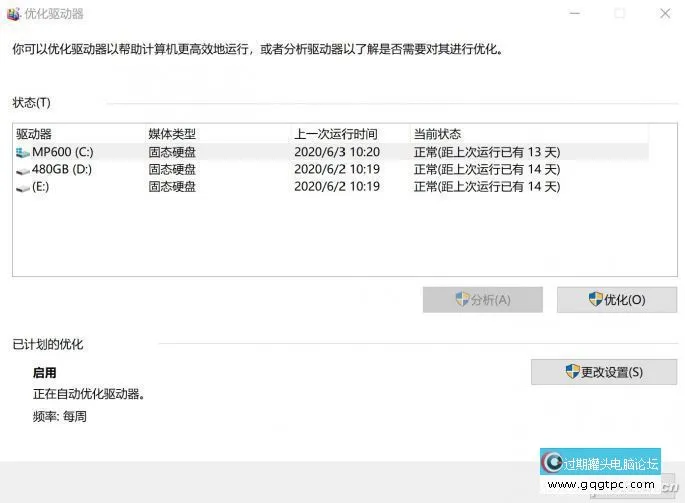Click the status showing 13 天
685x503 pixels.
(x=487, y=152)
